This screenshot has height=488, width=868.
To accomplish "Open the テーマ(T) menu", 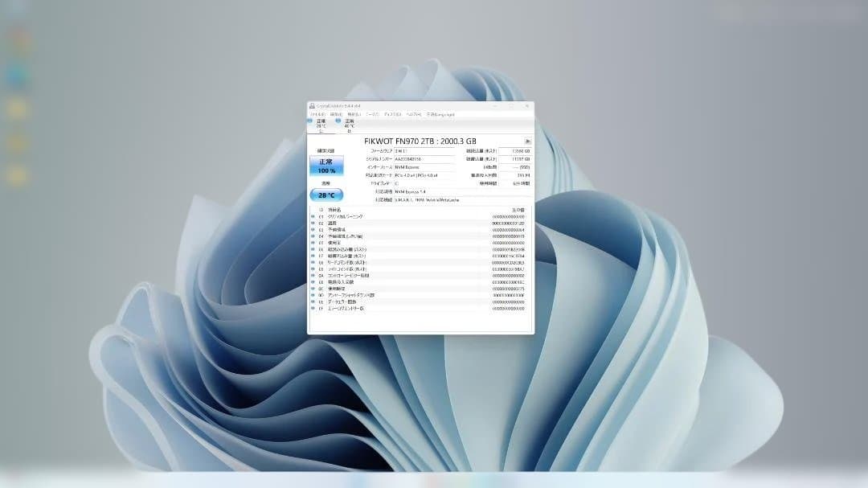I will [373, 114].
